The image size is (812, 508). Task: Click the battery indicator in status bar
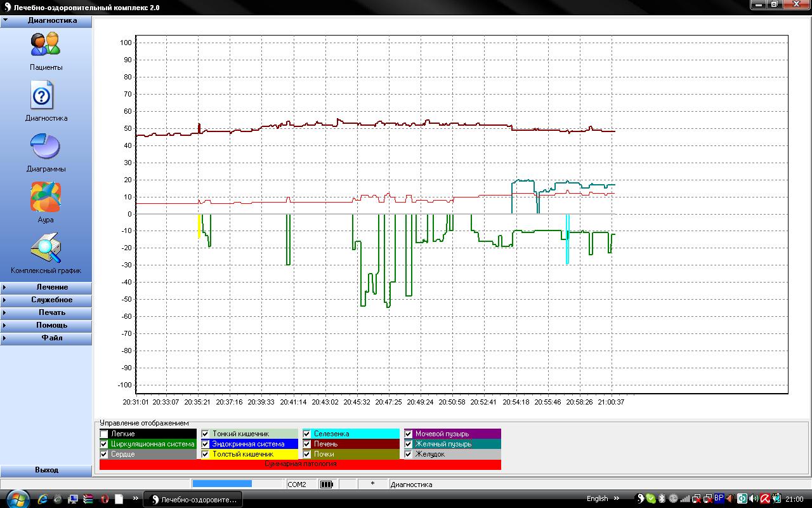point(327,485)
